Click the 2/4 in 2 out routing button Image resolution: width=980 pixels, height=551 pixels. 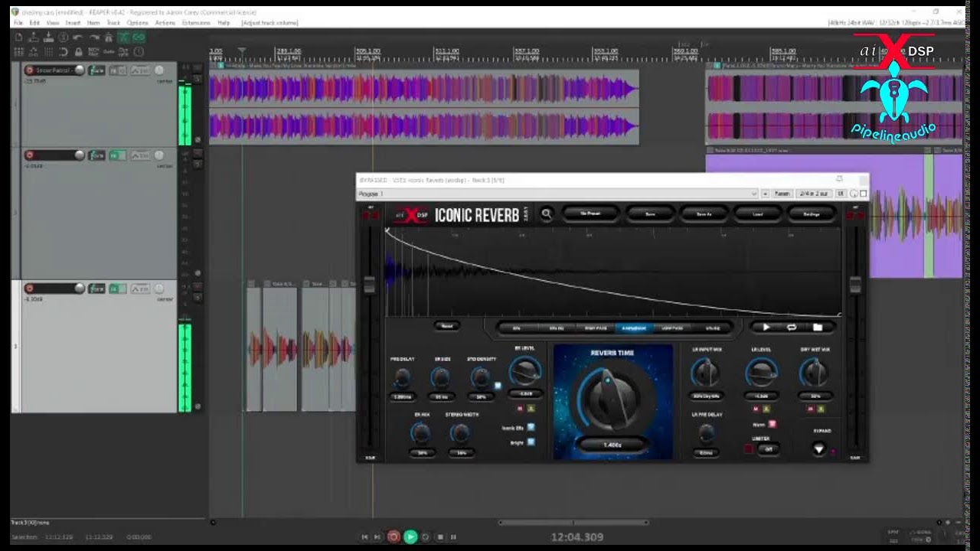[812, 194]
